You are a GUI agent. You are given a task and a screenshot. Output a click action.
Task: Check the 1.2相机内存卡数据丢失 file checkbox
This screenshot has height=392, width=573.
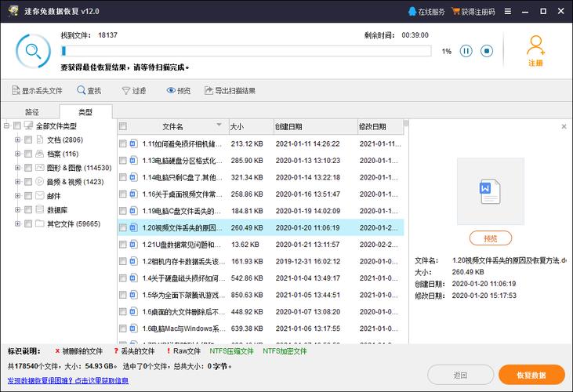click(123, 261)
